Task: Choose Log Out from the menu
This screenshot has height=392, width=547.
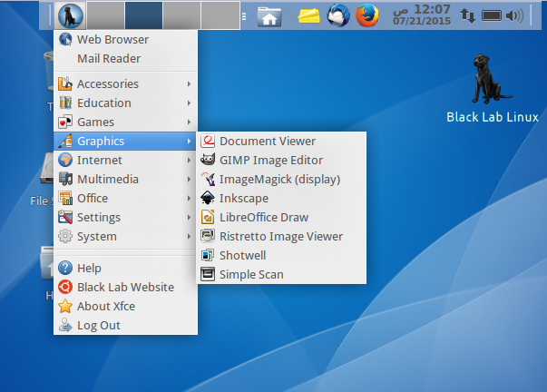Action: pos(125,325)
